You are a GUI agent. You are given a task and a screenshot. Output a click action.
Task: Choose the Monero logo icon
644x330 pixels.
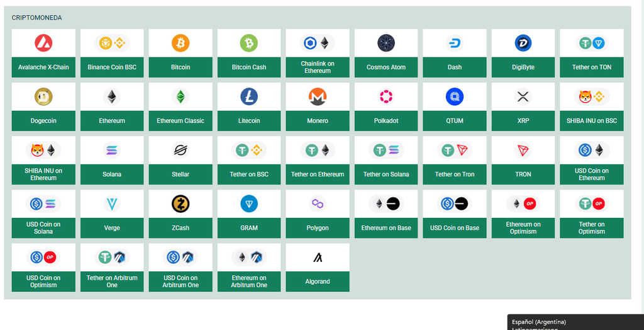318,97
